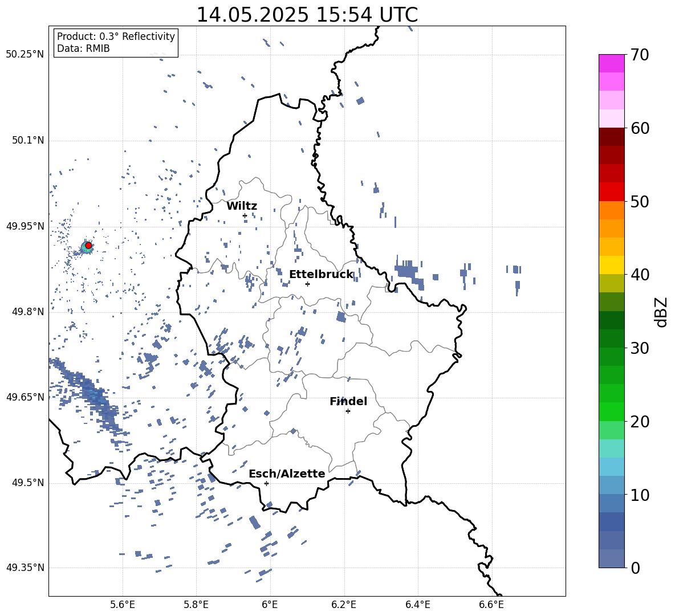Click the Wiltz cross marker

(245, 215)
